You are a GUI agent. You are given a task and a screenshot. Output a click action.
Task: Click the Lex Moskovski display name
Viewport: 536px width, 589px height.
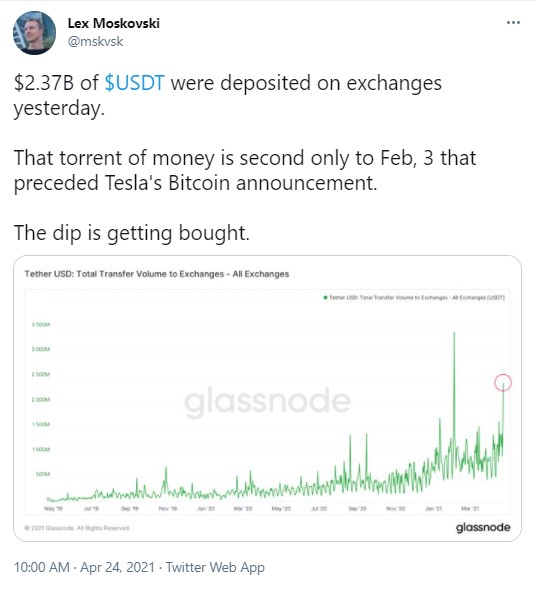pyautogui.click(x=113, y=23)
